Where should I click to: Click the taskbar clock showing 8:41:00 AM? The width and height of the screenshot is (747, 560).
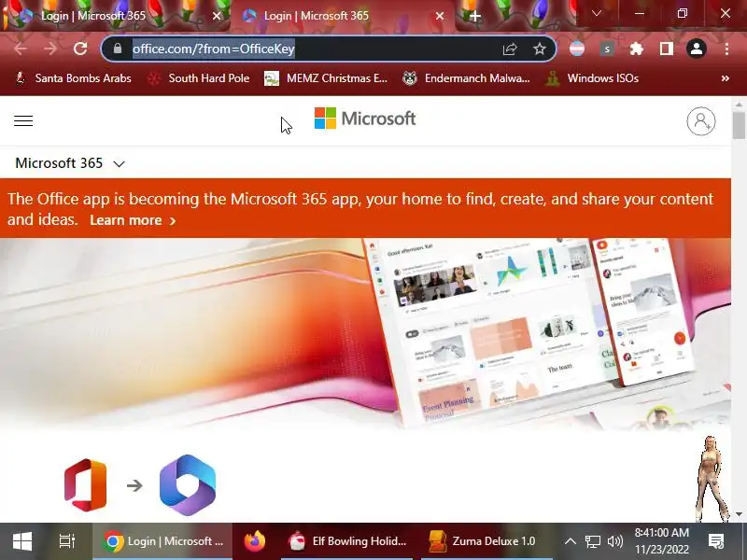click(662, 541)
